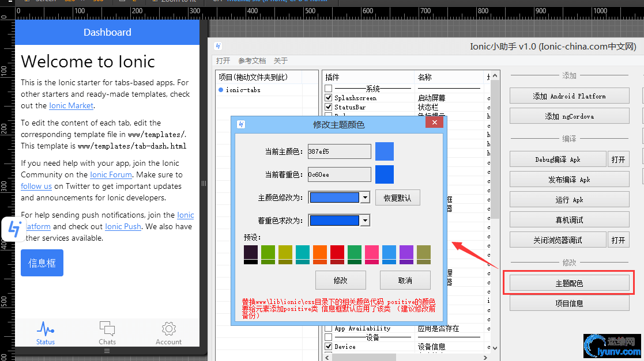This screenshot has width=644, height=361.
Task: Click 真机调试 button
Action: [569, 219]
